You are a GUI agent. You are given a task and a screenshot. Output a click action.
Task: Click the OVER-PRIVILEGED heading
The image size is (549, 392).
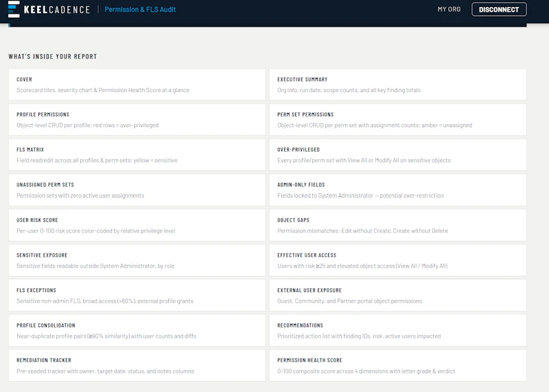point(299,150)
